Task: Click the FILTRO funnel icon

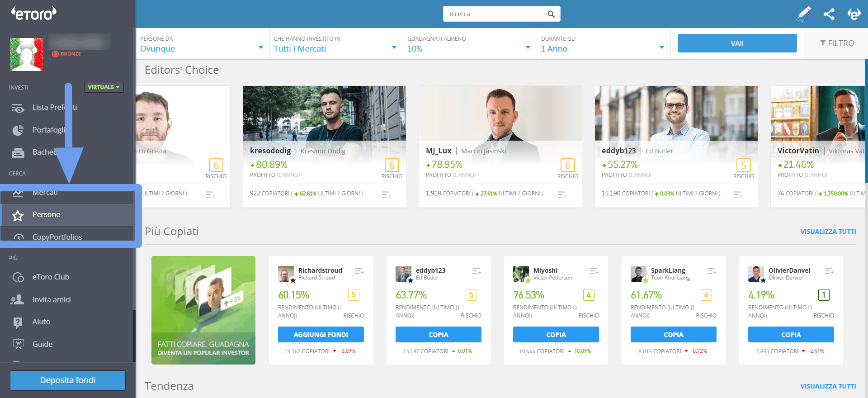Action: click(x=823, y=43)
